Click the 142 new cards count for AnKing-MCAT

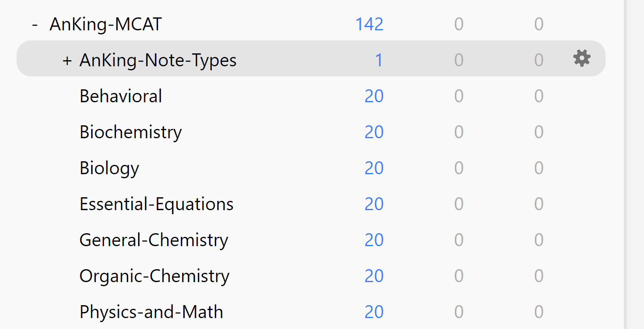tap(369, 24)
